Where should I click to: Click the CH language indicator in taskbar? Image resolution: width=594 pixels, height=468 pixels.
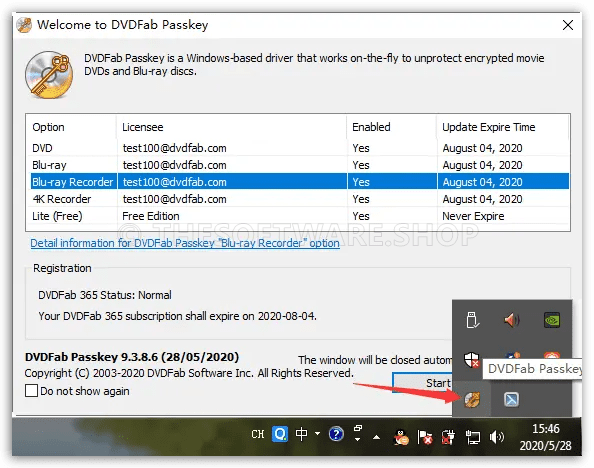[258, 434]
